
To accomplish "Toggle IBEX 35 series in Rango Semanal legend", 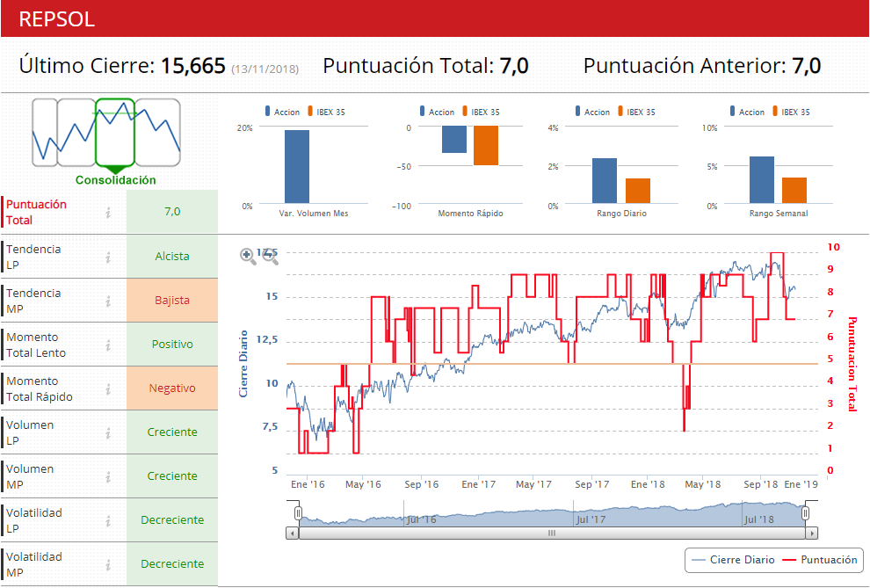I will (791, 112).
